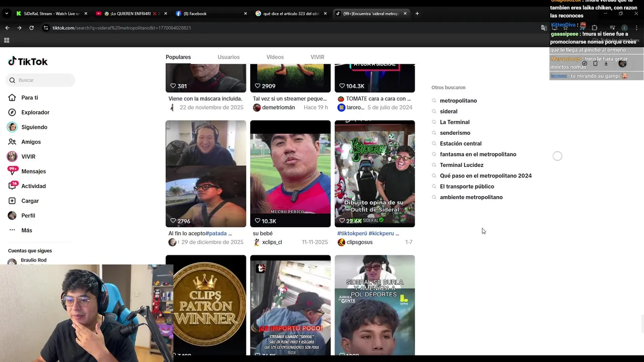
Task: Open xclips_cl user profile
Action: click(x=272, y=242)
